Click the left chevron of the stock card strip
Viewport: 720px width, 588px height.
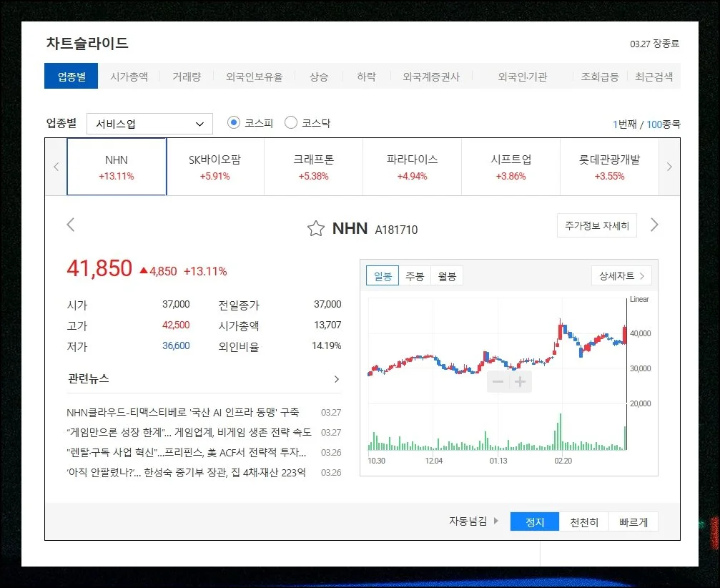(x=55, y=167)
